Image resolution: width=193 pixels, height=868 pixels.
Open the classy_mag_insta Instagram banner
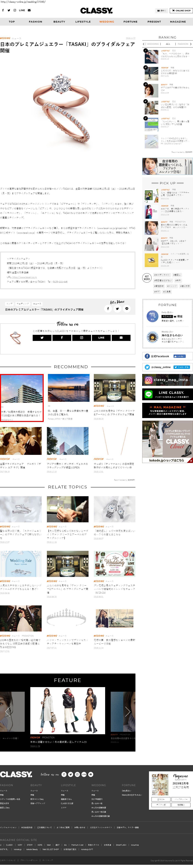(167, 380)
